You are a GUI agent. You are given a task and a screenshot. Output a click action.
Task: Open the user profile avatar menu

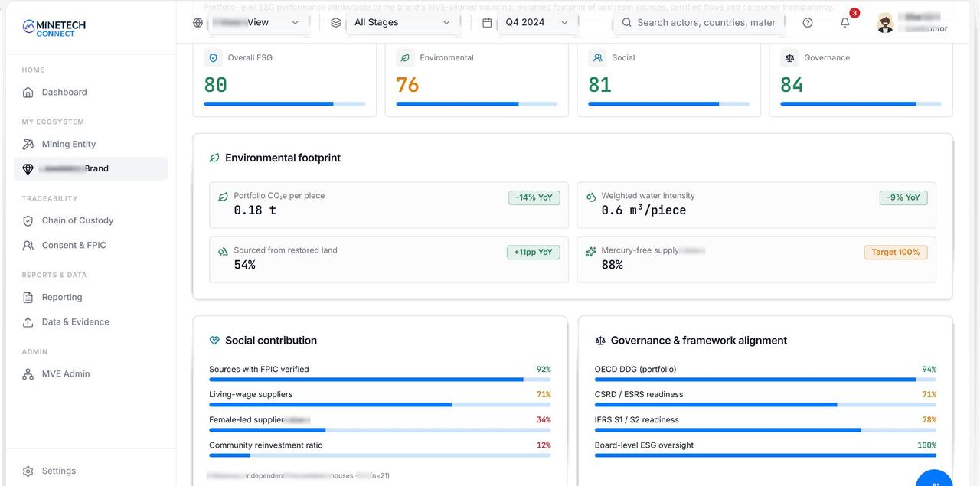pos(885,23)
